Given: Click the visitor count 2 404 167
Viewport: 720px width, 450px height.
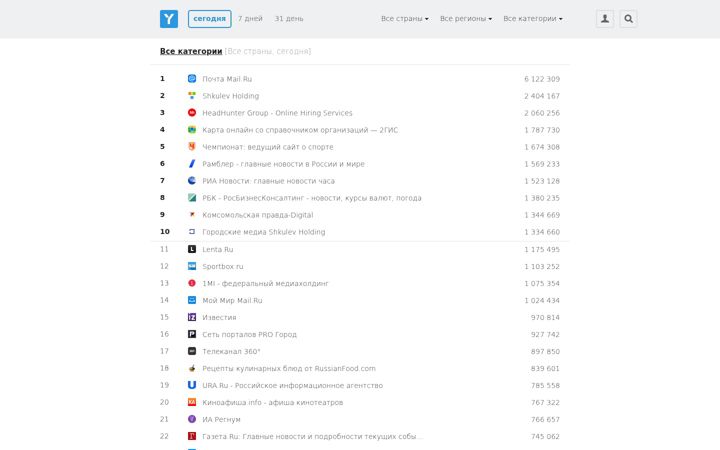Looking at the screenshot, I should [x=542, y=96].
